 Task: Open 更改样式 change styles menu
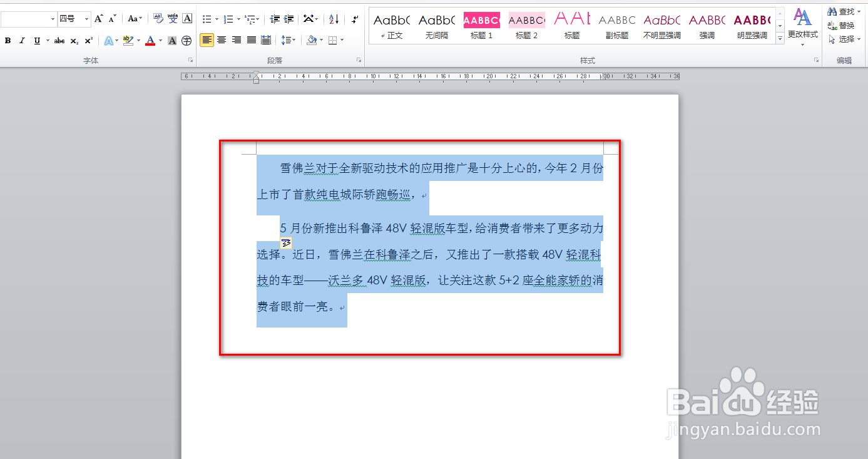click(803, 27)
